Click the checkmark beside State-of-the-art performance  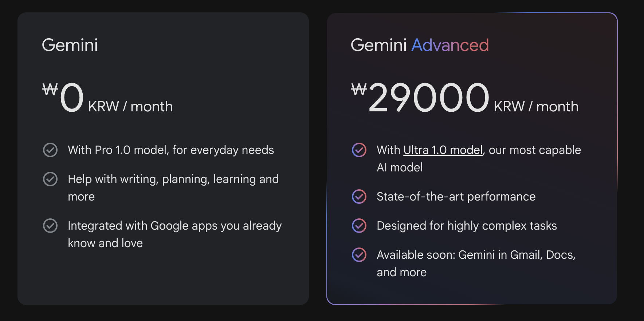(359, 197)
